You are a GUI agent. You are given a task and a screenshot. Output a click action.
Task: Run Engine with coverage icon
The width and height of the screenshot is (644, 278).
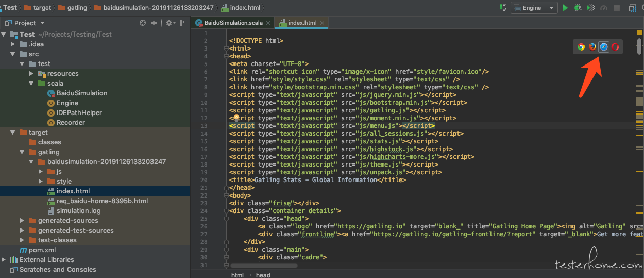click(591, 8)
